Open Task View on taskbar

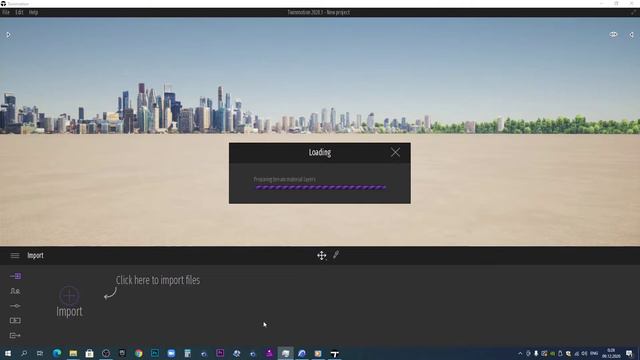40,353
